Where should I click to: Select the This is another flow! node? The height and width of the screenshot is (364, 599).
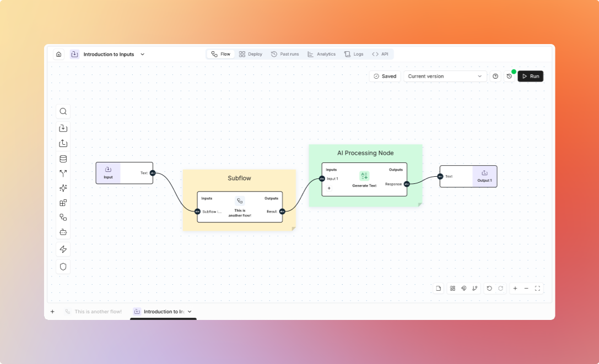pos(240,207)
